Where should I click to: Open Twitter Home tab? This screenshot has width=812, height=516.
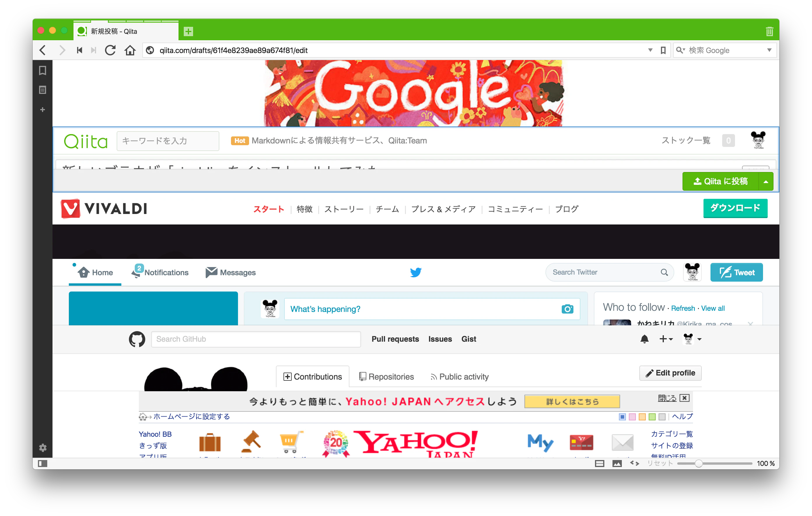click(95, 272)
